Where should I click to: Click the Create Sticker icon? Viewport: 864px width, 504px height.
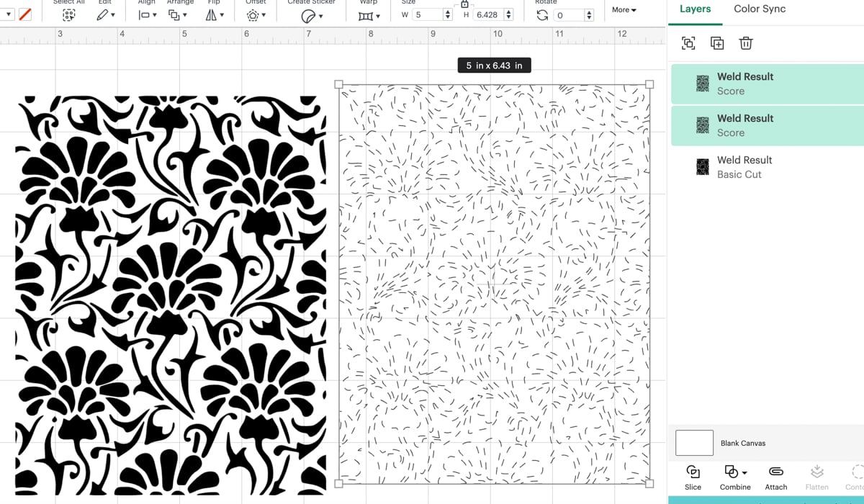[x=310, y=14]
